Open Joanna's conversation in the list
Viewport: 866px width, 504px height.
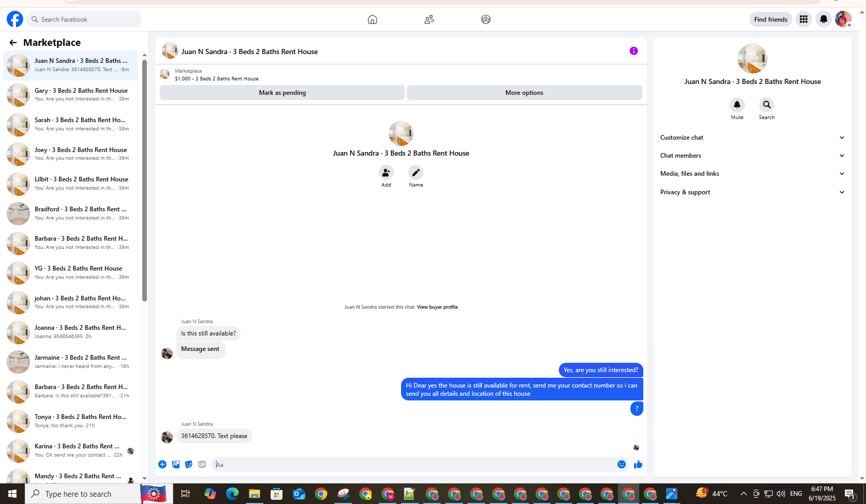tap(71, 332)
